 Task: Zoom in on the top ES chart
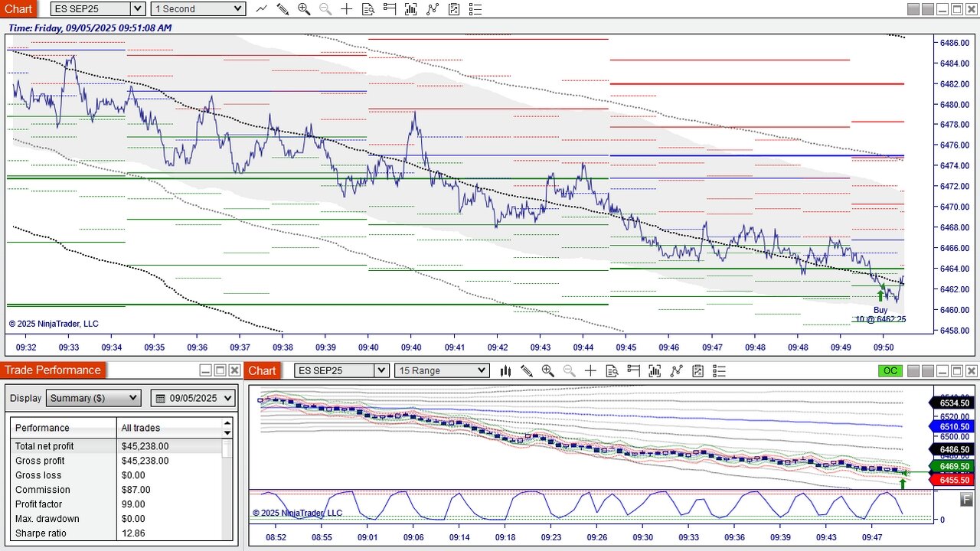[x=304, y=9]
